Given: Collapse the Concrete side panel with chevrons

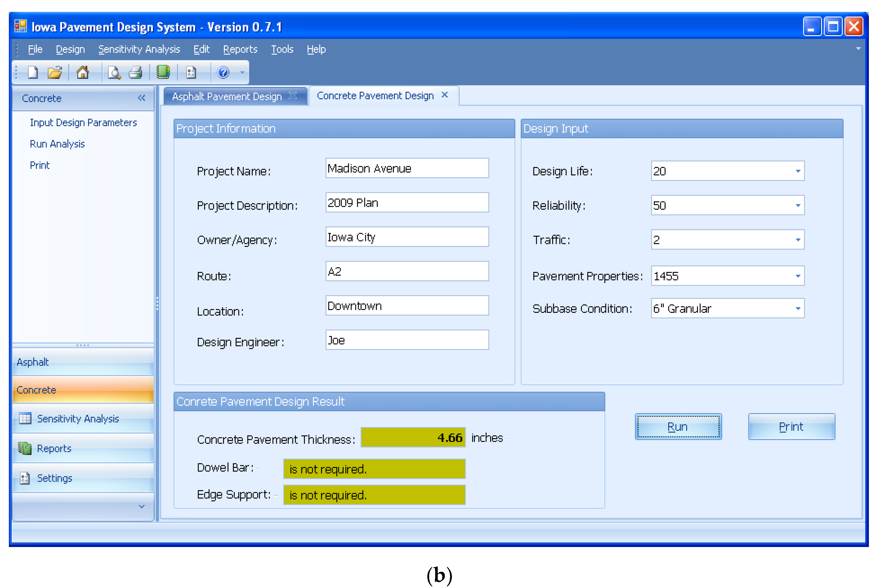Looking at the screenshot, I should 141,98.
